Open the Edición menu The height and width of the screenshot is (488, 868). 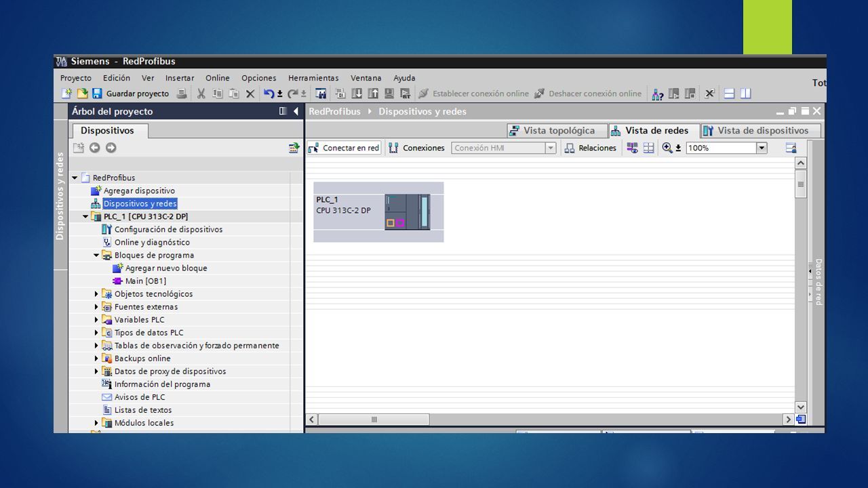(117, 78)
